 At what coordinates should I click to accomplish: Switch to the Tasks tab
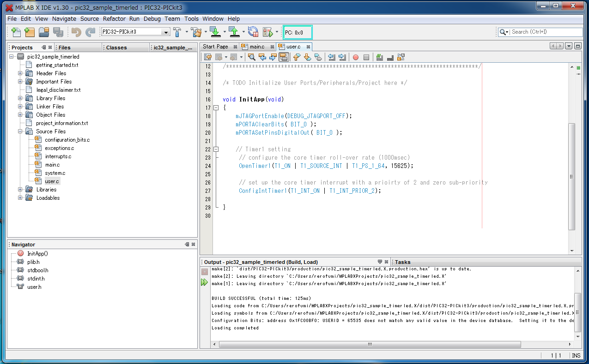point(403,262)
